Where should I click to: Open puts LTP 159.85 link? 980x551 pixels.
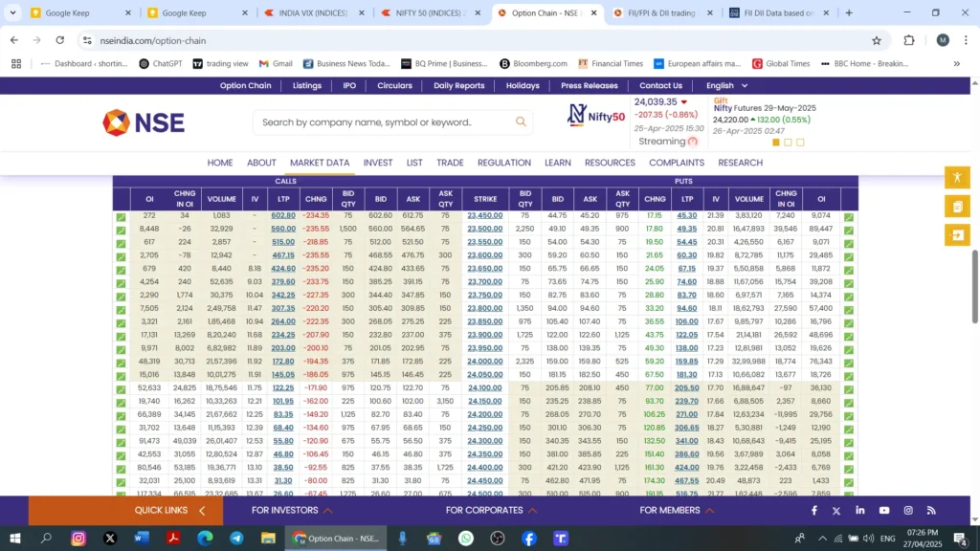pyautogui.click(x=686, y=361)
